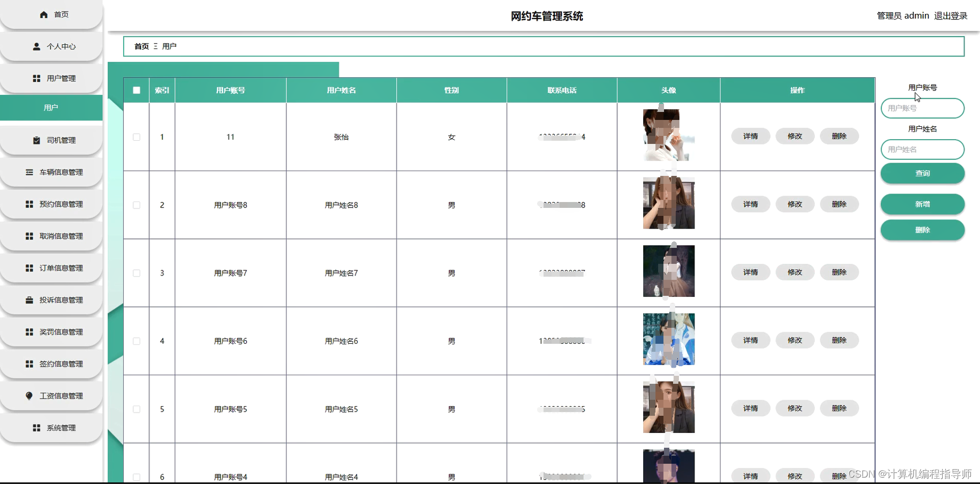Screen dimensions: 980x484
Task: Click the briefcase icon beside 投诉信息管理
Action: point(29,300)
